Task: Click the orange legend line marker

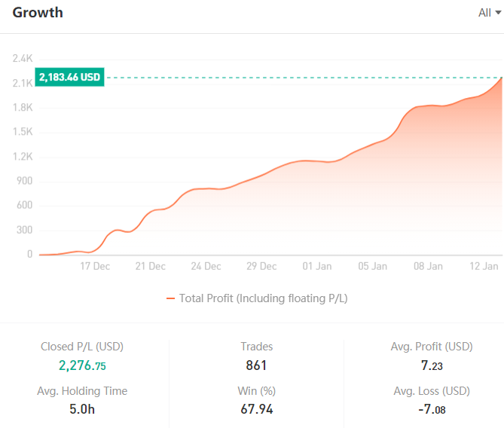Action: (x=170, y=298)
